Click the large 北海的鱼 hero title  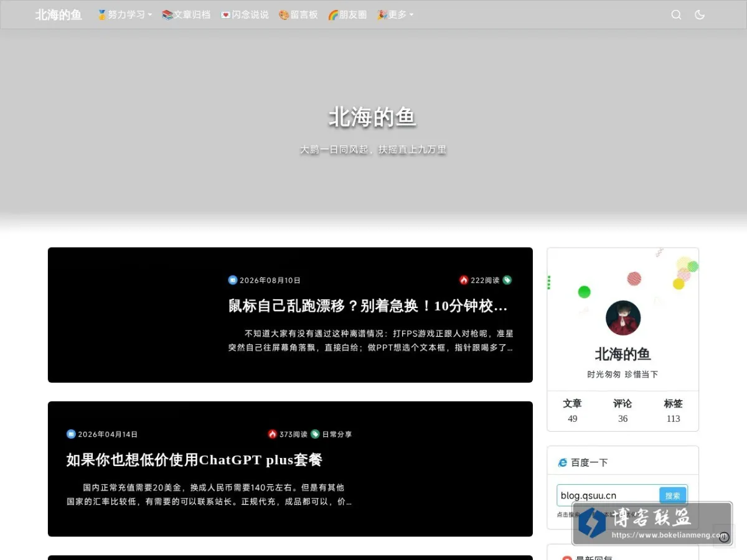pos(372,117)
